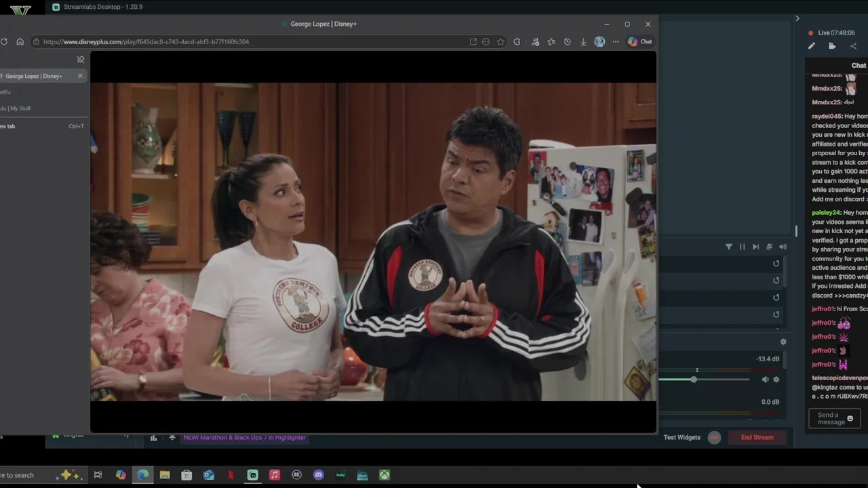Open the link in app icon in the address bar
868x488 pixels.
[x=473, y=41]
